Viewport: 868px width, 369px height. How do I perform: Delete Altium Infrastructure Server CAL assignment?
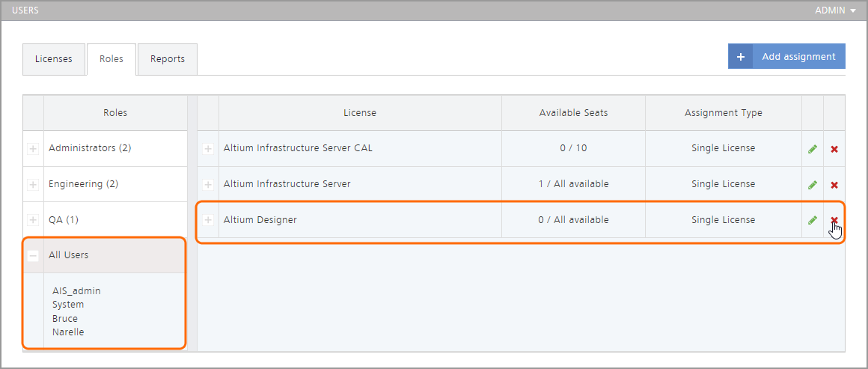[834, 149]
